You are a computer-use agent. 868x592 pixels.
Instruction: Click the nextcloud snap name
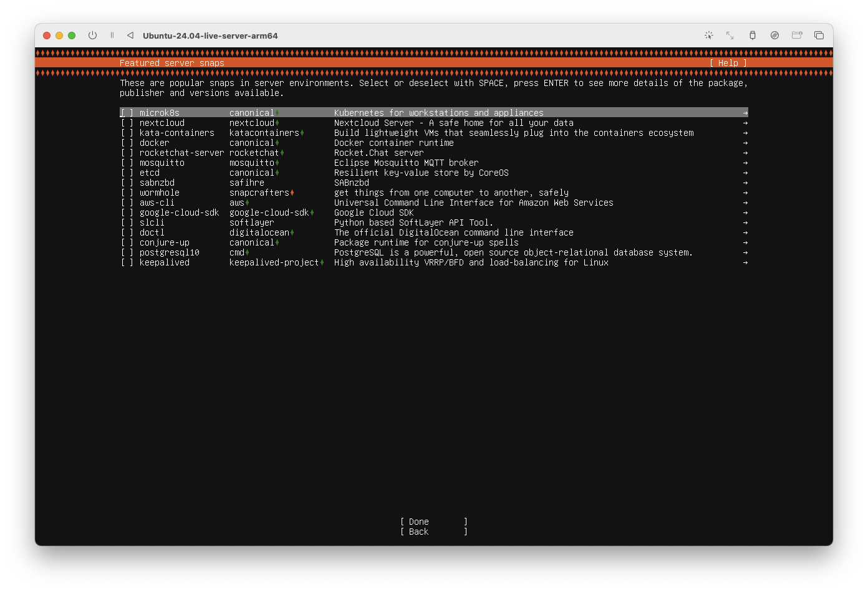[x=162, y=123]
